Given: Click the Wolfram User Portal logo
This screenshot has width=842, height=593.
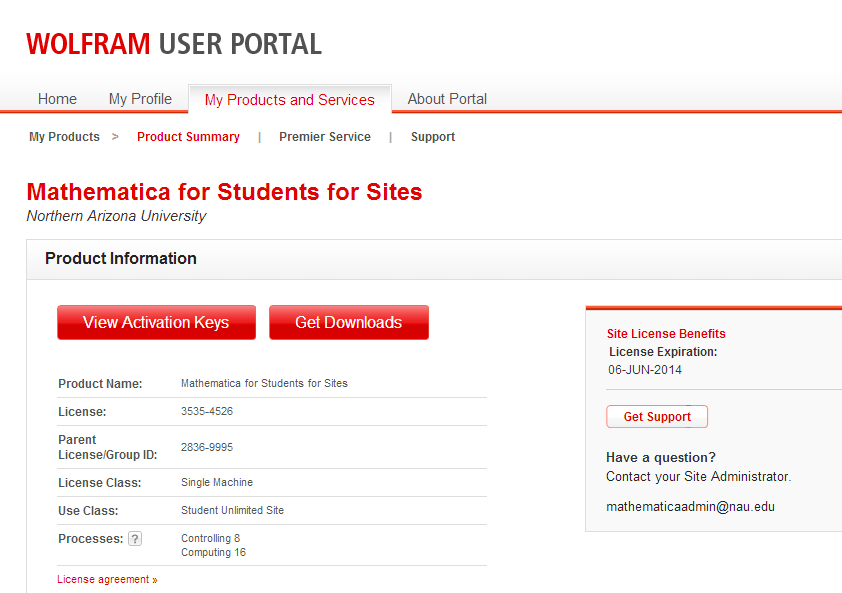Looking at the screenshot, I should coord(174,44).
